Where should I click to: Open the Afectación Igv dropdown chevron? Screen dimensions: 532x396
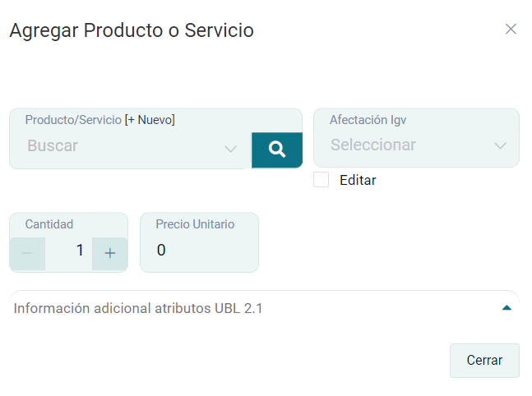click(500, 146)
